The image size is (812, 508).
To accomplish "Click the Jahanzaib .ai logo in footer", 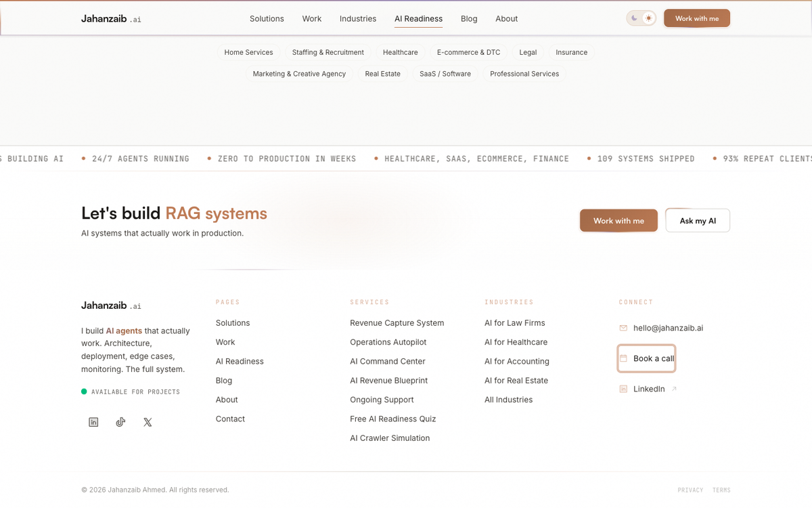I will tap(111, 305).
